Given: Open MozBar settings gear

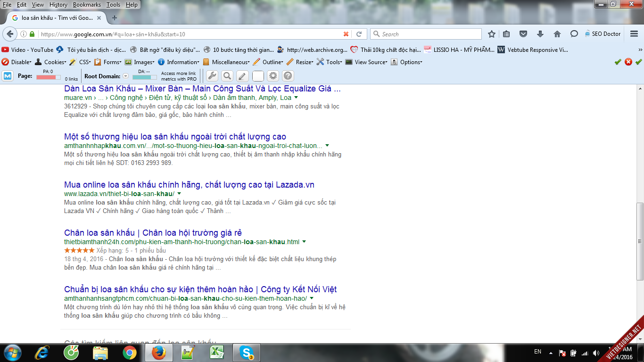Looking at the screenshot, I should coord(272,76).
